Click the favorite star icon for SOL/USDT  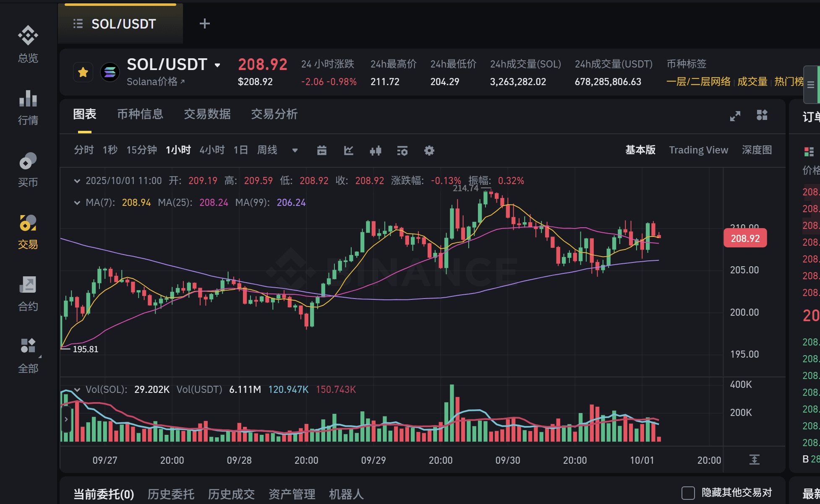point(83,73)
